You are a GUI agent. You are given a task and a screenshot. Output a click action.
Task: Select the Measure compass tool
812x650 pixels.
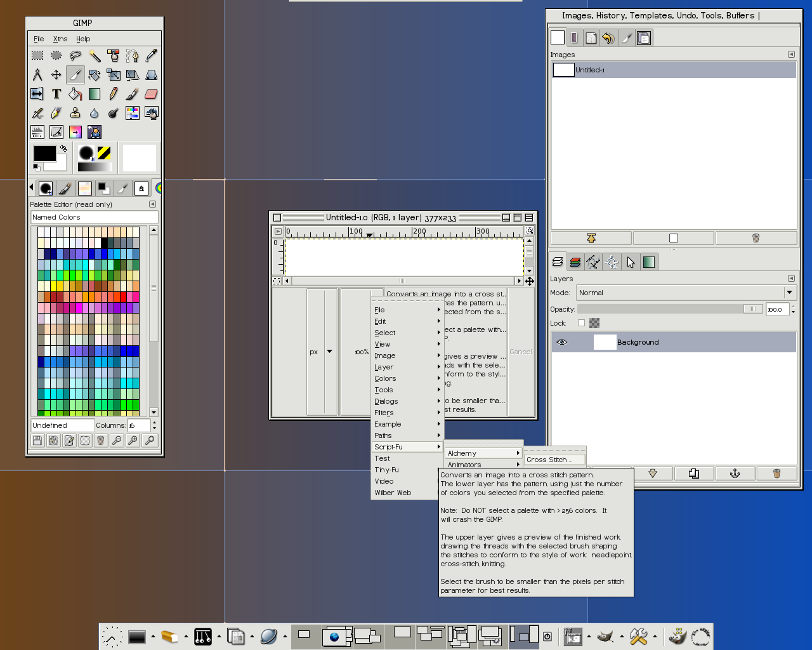click(37, 75)
